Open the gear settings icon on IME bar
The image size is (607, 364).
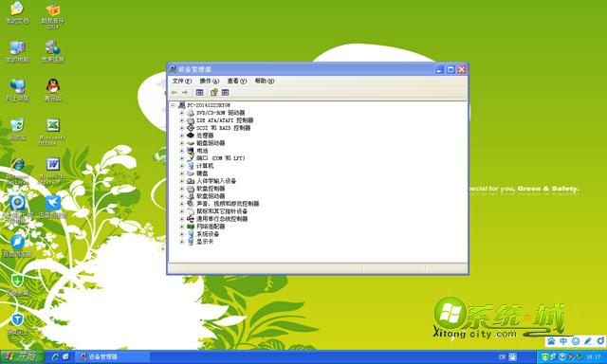(600, 341)
